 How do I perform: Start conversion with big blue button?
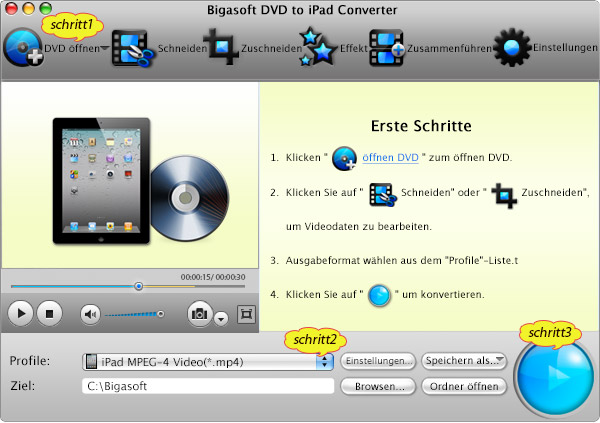[555, 375]
